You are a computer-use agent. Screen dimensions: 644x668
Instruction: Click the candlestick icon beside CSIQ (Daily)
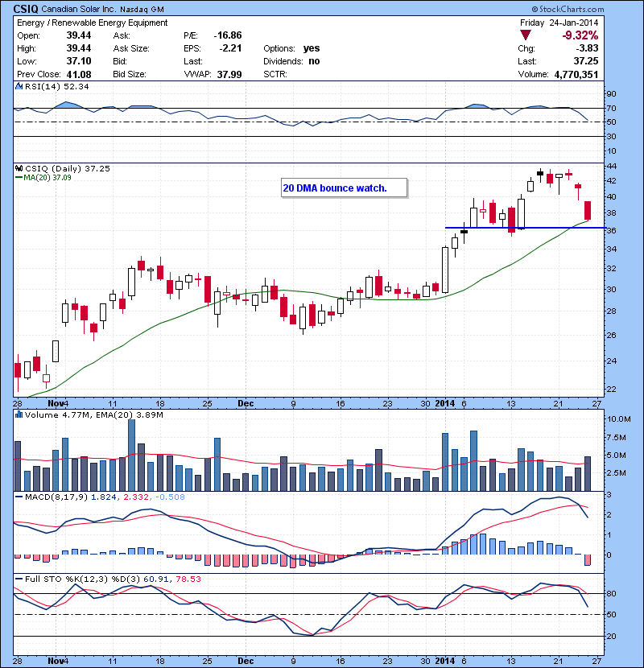[19, 168]
